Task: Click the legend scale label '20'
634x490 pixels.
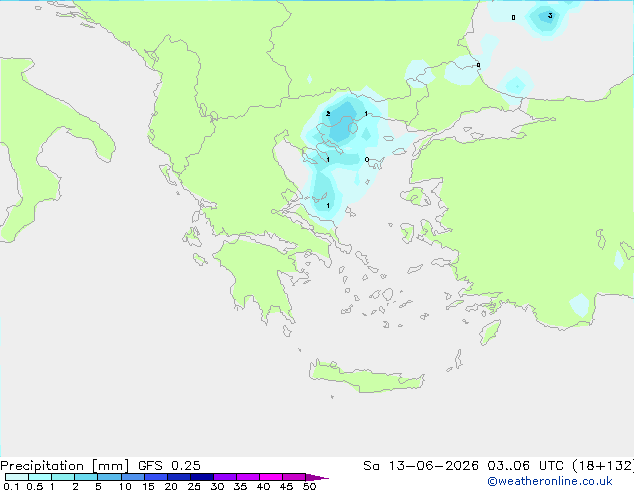Action: coord(171,486)
